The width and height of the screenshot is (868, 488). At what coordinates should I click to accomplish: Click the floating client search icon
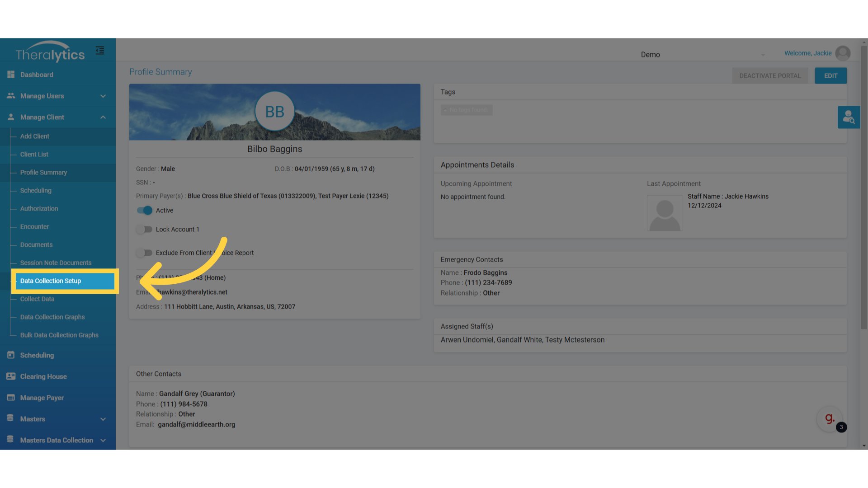[849, 117]
